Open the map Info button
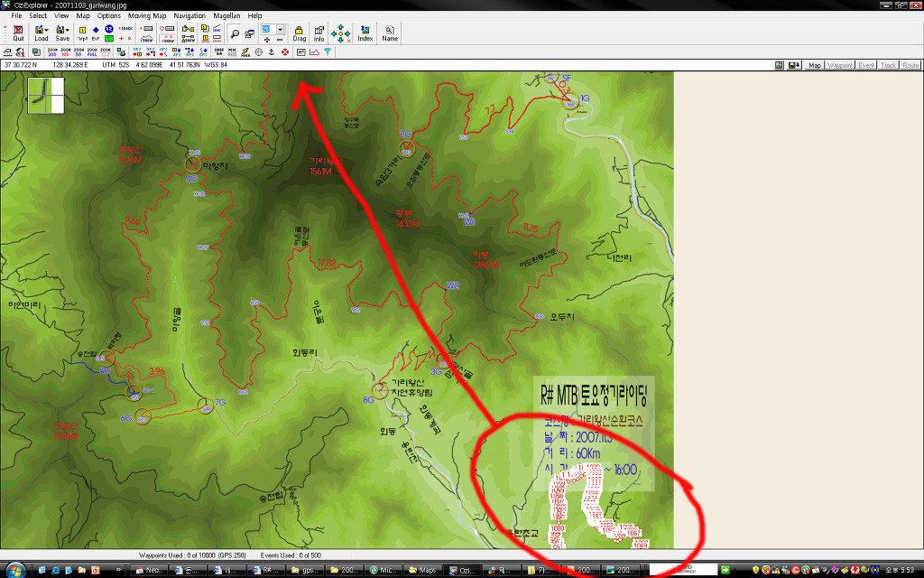Viewport: 924px width, 578px height. click(319, 33)
